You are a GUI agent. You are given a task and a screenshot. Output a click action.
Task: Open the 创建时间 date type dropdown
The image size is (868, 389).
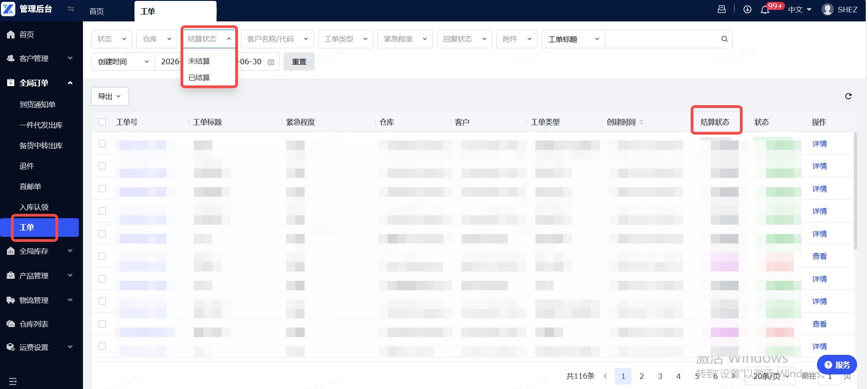pyautogui.click(x=123, y=61)
